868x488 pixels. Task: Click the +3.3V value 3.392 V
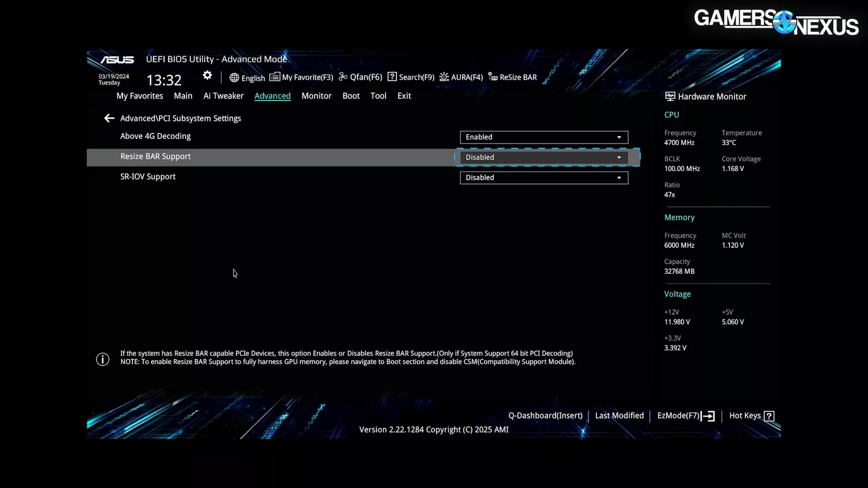pos(675,348)
